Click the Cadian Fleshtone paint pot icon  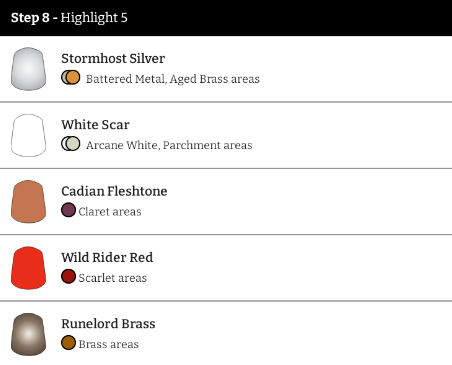pos(28,202)
